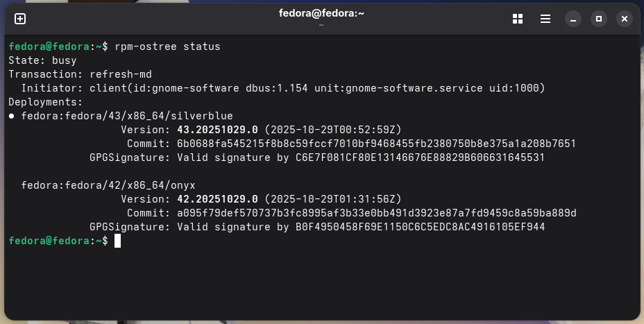The image size is (644, 324).
Task: Close the terminal window
Action: (x=625, y=19)
